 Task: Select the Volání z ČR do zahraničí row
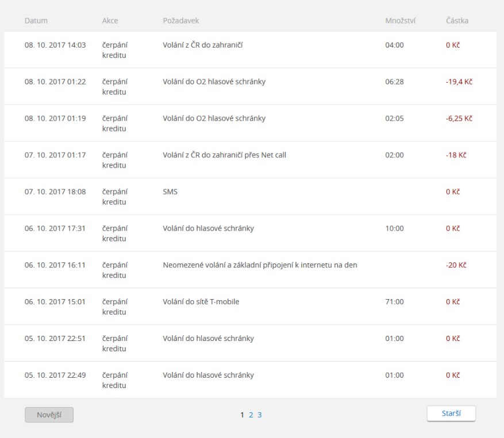coord(203,45)
